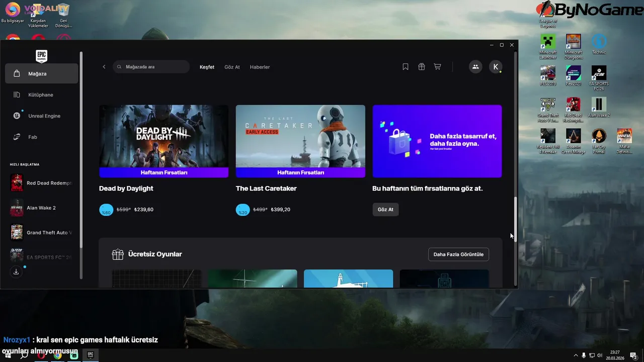Screen dimensions: 644x362
Task: Open the taskbar notification center
Action: tap(633, 355)
